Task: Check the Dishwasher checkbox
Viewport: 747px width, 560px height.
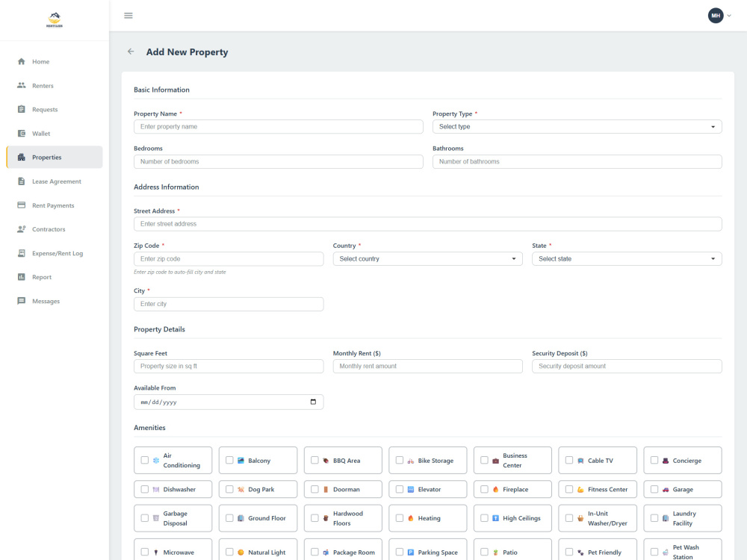Action: [x=144, y=489]
